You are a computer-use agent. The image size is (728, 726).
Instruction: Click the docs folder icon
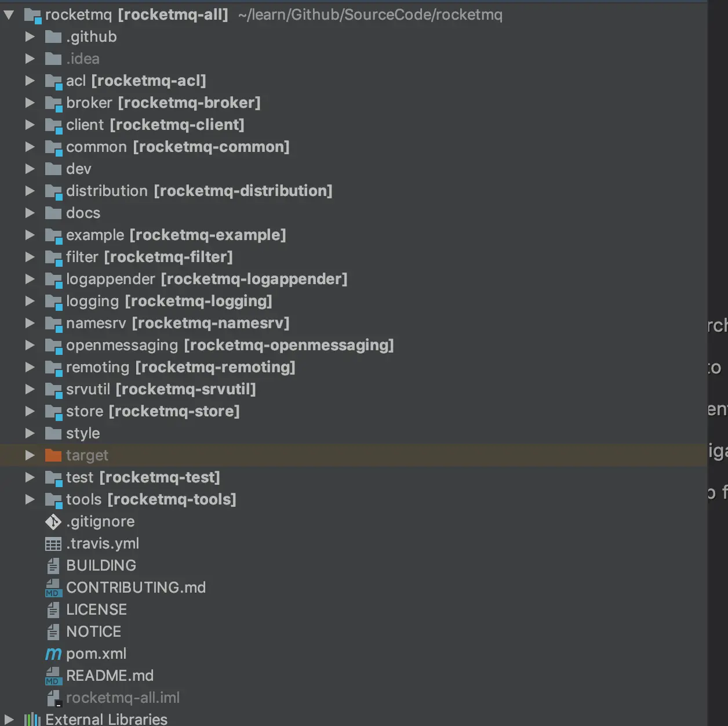pos(53,213)
